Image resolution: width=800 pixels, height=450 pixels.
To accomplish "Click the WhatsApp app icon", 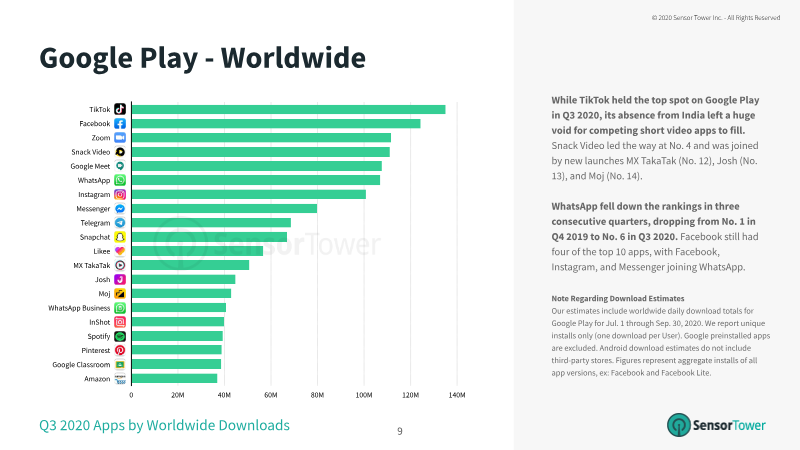I will coord(120,180).
